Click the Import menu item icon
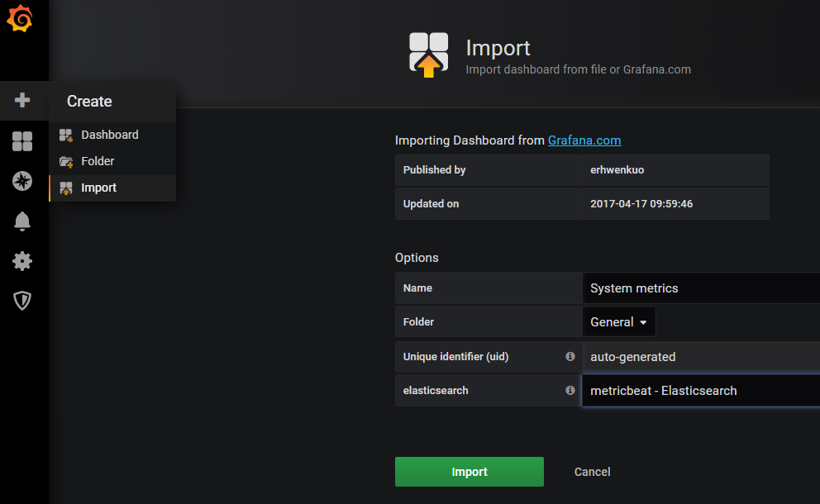This screenshot has height=504, width=820. point(66,188)
